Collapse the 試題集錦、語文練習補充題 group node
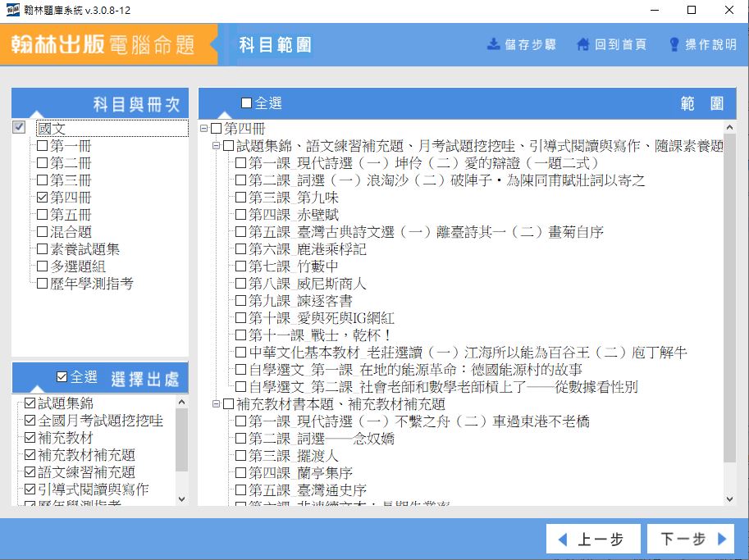749x560 pixels. pyautogui.click(x=216, y=146)
